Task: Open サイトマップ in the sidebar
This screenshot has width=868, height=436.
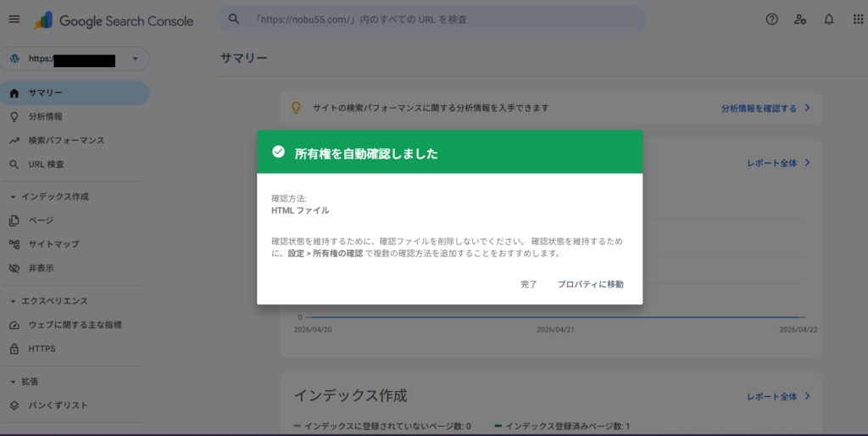Action: [53, 244]
